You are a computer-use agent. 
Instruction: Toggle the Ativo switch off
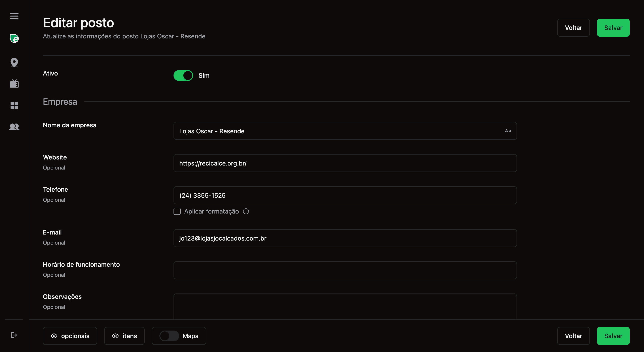(x=183, y=75)
